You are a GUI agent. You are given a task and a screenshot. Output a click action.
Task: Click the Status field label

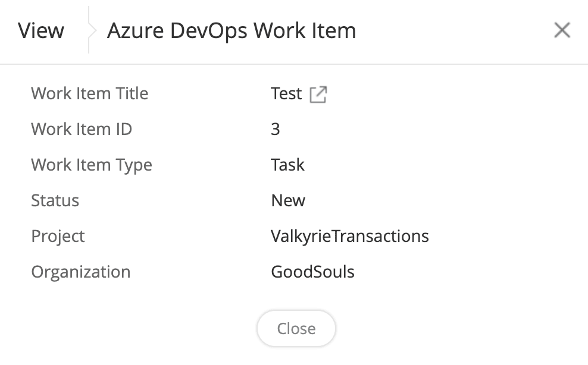pyautogui.click(x=55, y=200)
